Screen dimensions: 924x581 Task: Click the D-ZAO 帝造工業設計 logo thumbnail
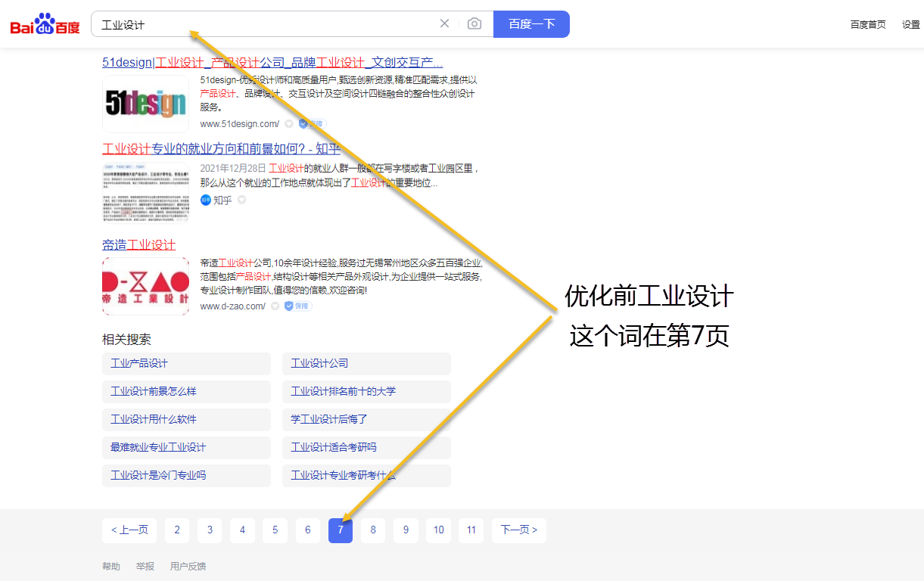[145, 286]
